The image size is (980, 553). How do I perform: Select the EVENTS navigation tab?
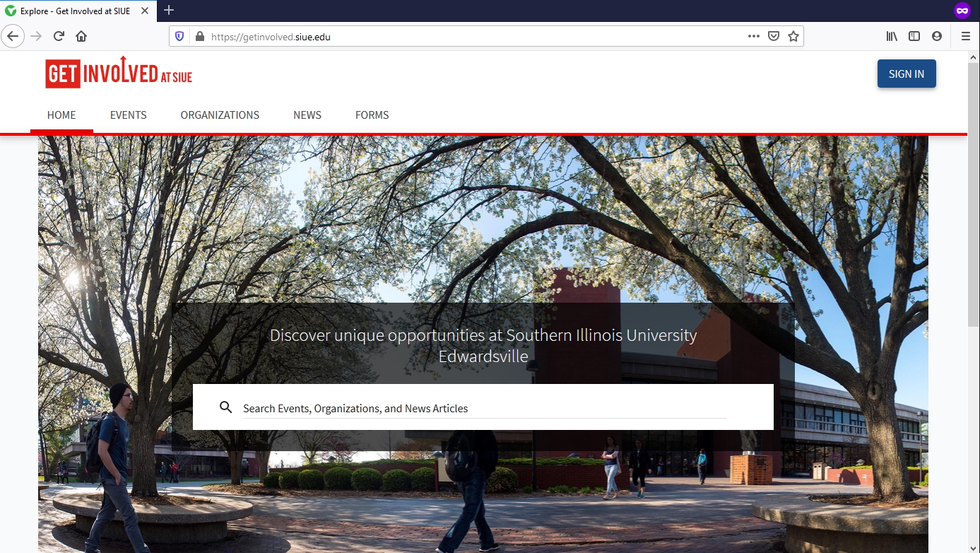click(129, 115)
